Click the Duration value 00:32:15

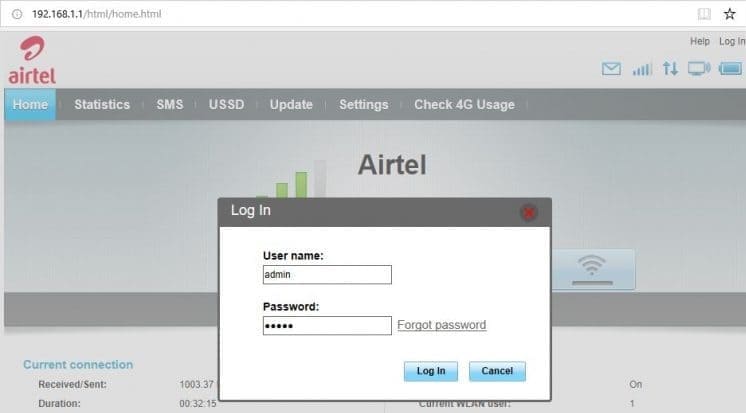click(x=198, y=403)
